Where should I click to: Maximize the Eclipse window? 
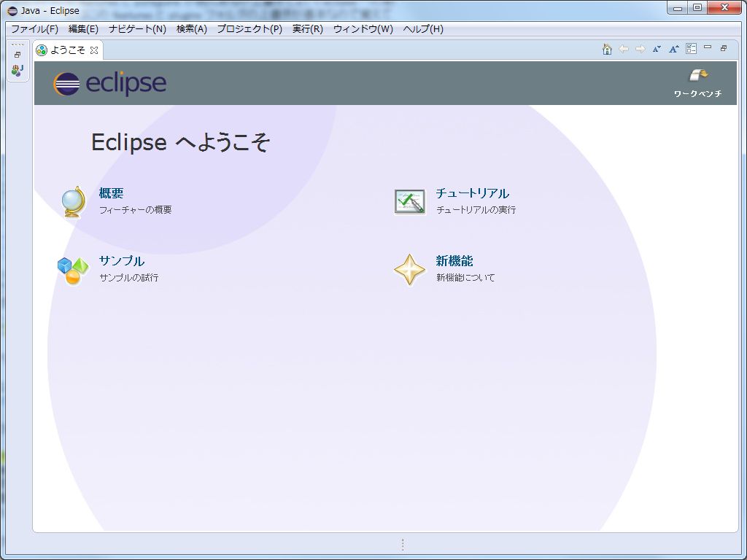pos(697,7)
